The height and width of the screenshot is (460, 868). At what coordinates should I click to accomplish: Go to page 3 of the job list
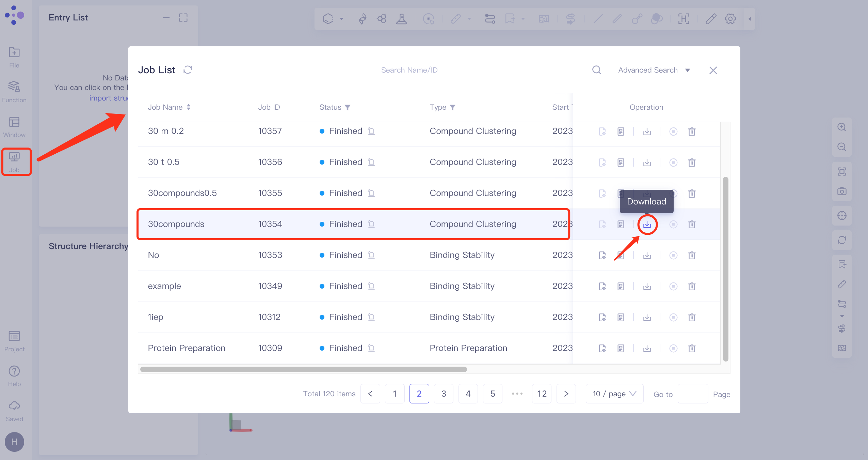click(x=444, y=394)
